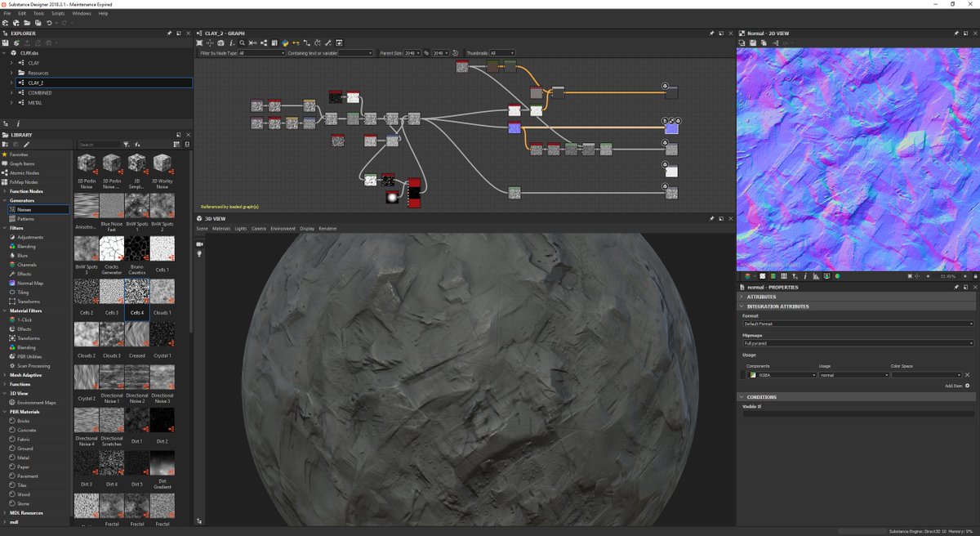Click the reset parent size icon in graph toolbar
The image size is (980, 536).
(x=455, y=53)
